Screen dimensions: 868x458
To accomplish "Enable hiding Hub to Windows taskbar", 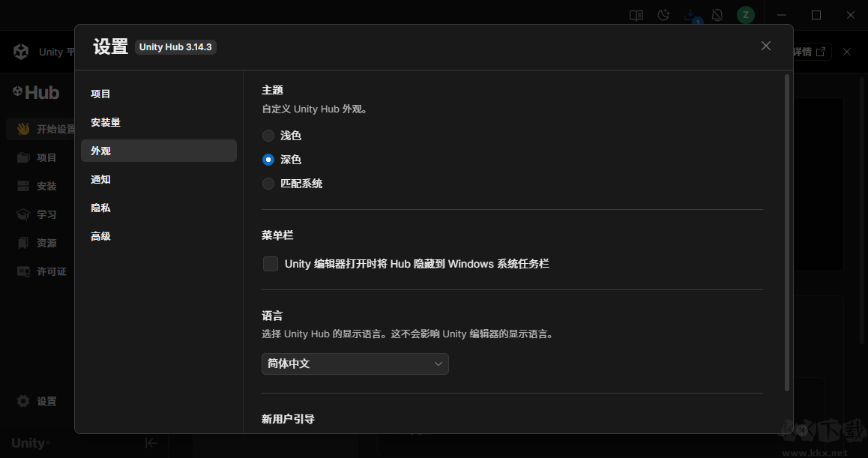I will [270, 263].
